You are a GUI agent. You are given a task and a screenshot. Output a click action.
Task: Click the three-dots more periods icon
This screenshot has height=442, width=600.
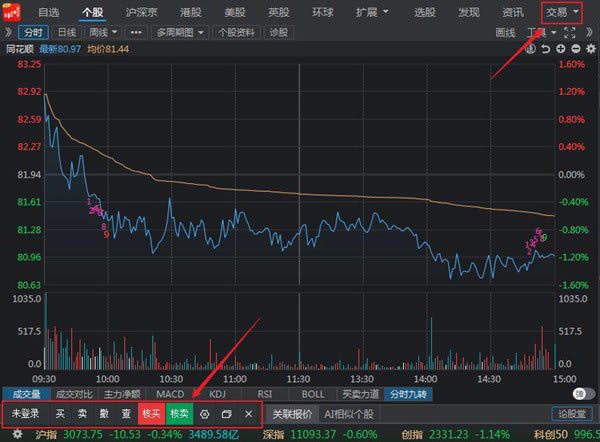[137, 32]
